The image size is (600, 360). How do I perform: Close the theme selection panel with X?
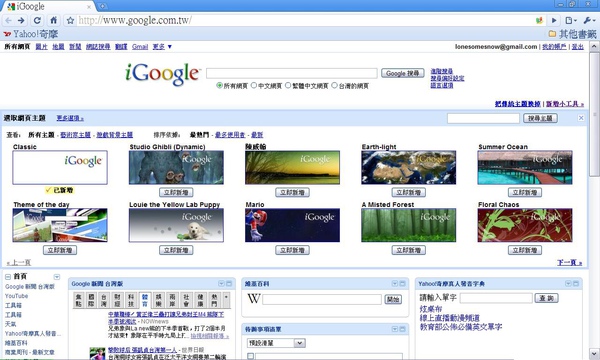[581, 118]
